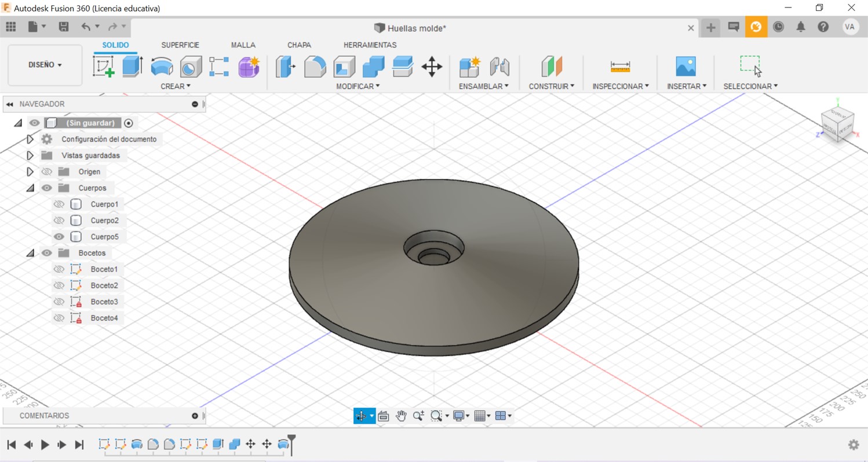Select the Extrude tool
The image size is (868, 462).
(x=132, y=67)
